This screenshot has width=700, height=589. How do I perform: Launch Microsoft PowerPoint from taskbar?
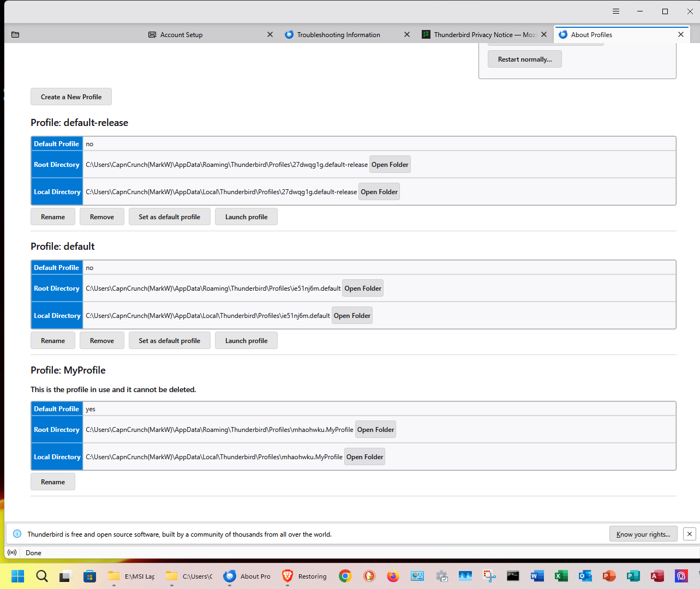point(609,576)
